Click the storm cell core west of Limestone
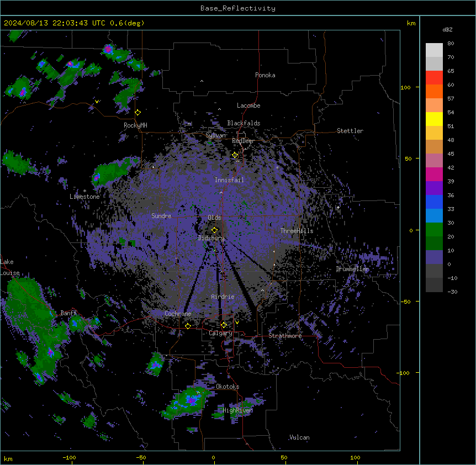 97,177
